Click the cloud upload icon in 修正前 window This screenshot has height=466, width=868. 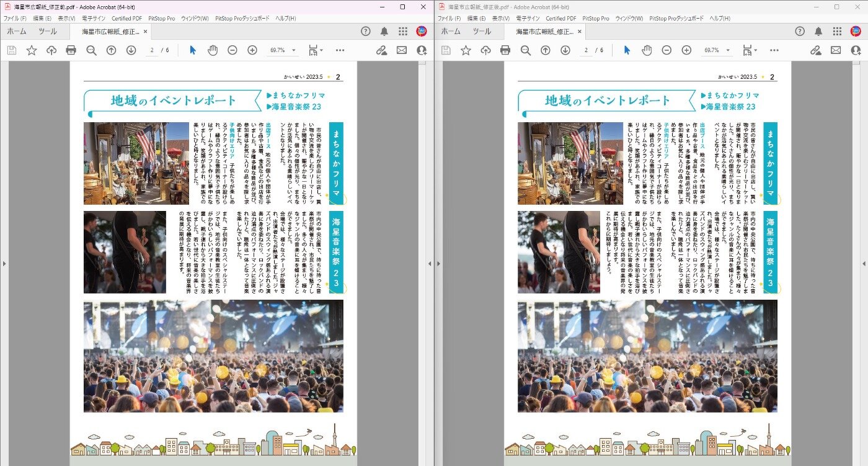(51, 50)
